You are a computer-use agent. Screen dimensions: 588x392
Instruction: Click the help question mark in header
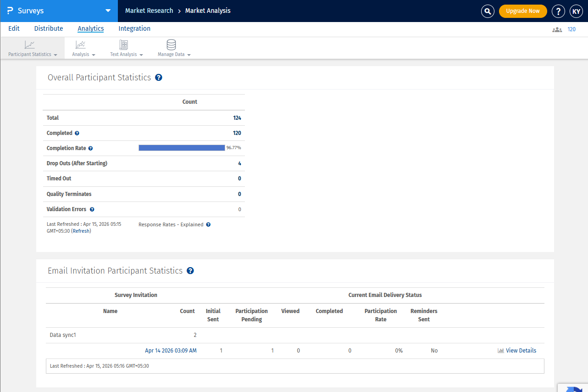[558, 11]
